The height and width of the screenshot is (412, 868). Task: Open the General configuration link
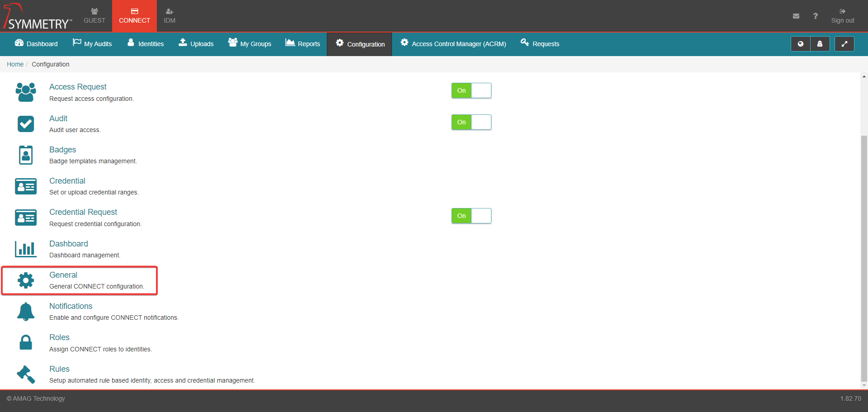click(63, 275)
